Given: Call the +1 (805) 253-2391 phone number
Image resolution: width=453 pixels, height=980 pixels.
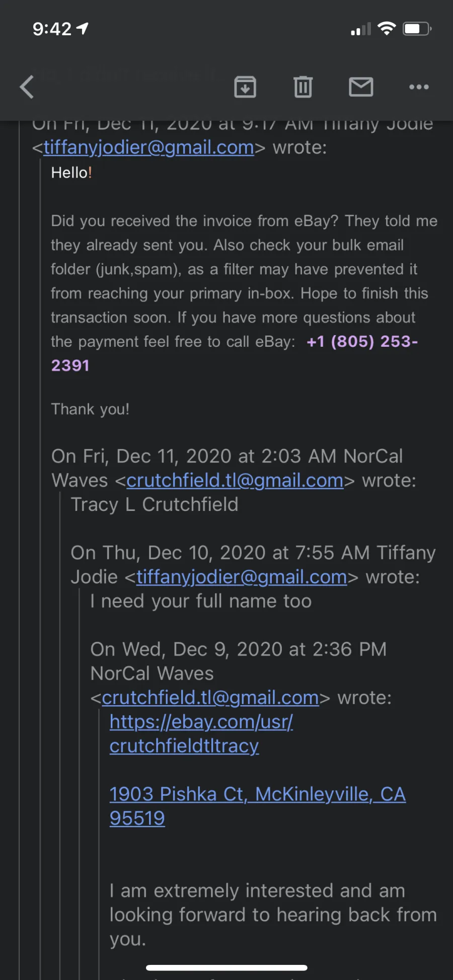Looking at the screenshot, I should pyautogui.click(x=235, y=353).
